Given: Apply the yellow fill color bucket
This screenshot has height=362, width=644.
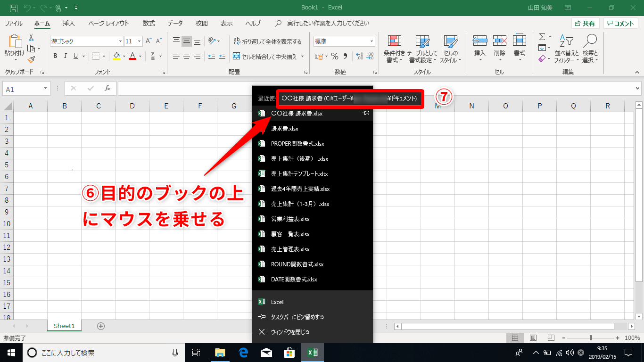Looking at the screenshot, I should (x=117, y=56).
